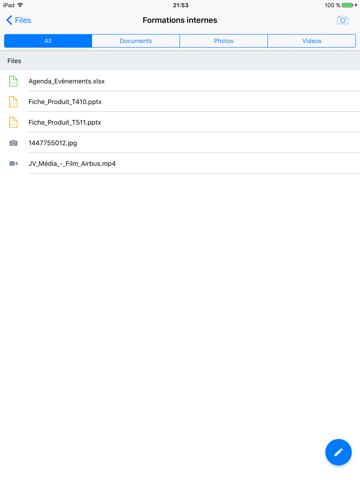Open 1447755012.jpg
The image size is (360, 480).
[x=180, y=143]
